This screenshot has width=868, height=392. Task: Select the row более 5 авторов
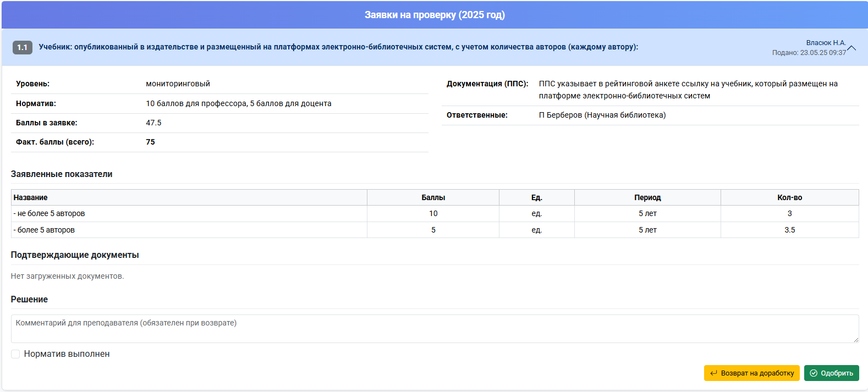(x=435, y=230)
